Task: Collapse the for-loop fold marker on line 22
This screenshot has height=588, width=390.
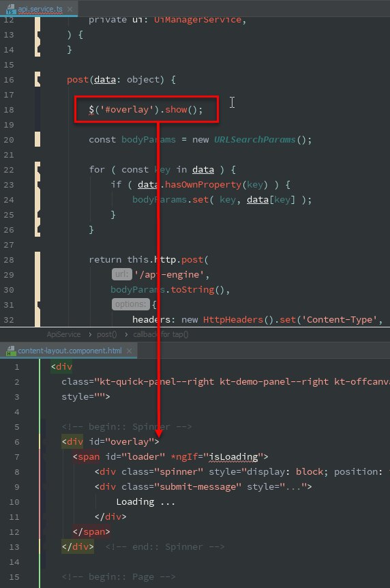Action: tap(37, 169)
